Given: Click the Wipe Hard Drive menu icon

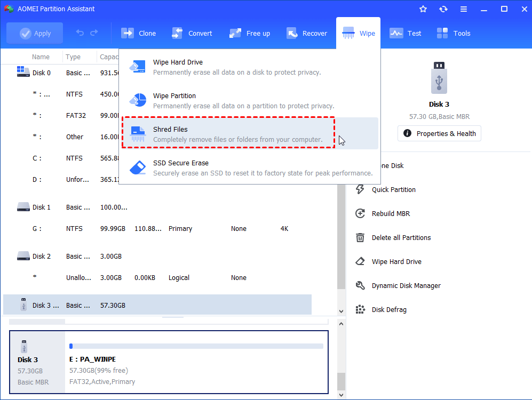Looking at the screenshot, I should pos(138,67).
